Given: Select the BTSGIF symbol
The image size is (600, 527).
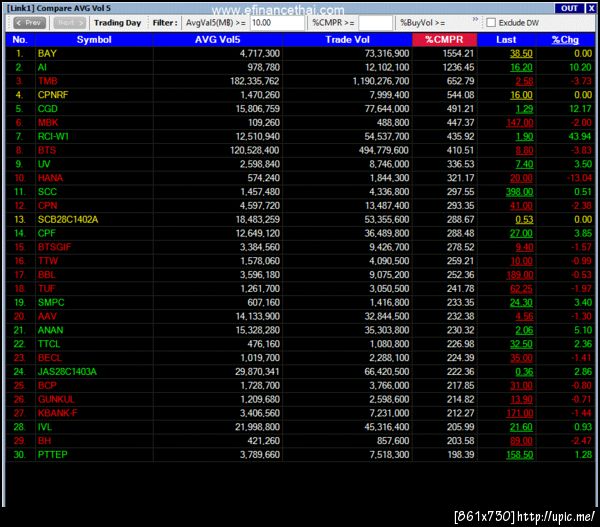Looking at the screenshot, I should (54, 247).
